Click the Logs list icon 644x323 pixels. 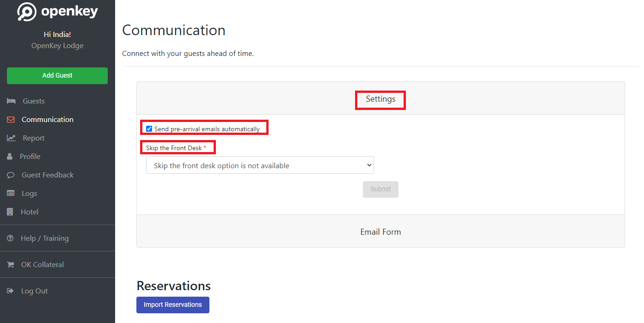coord(10,193)
